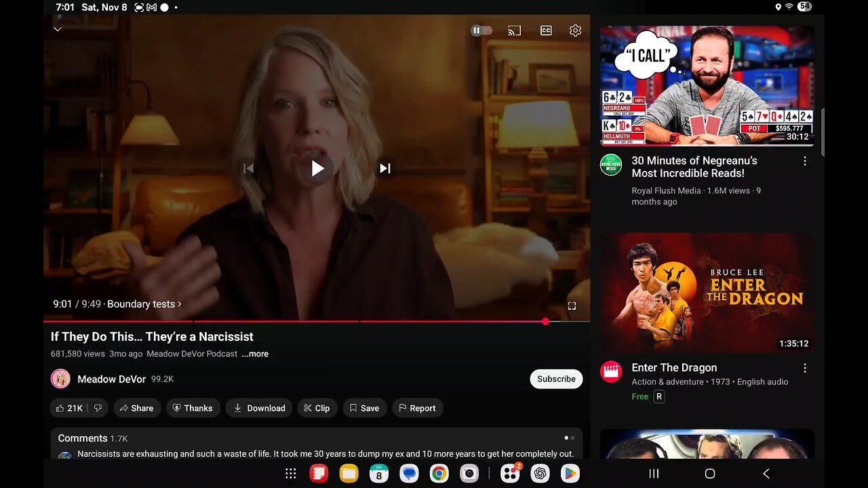
Task: Open options menu for Enter The Dragon
Action: (805, 368)
